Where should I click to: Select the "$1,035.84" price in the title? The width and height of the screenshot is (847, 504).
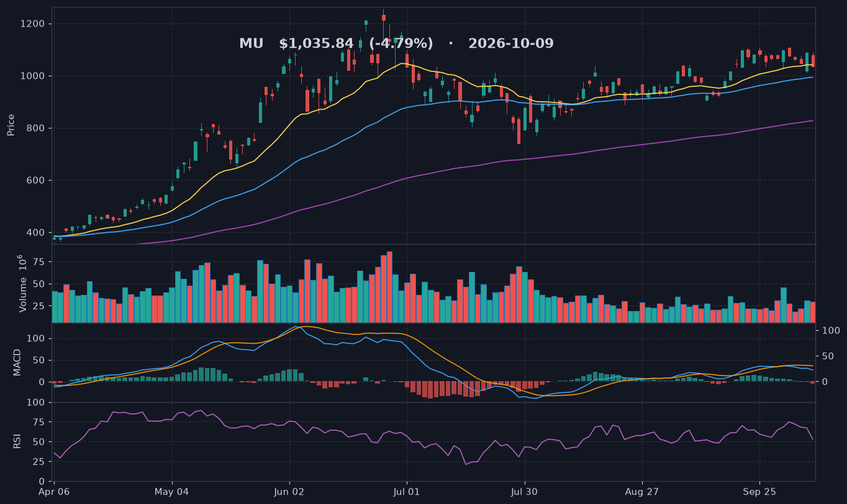316,44
